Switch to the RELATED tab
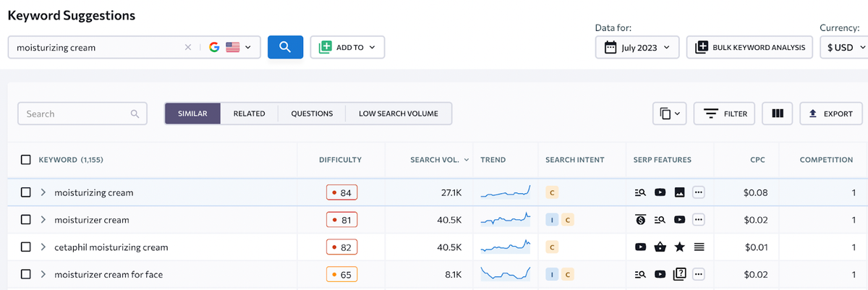Image resolution: width=868 pixels, height=290 pixels. (x=249, y=114)
